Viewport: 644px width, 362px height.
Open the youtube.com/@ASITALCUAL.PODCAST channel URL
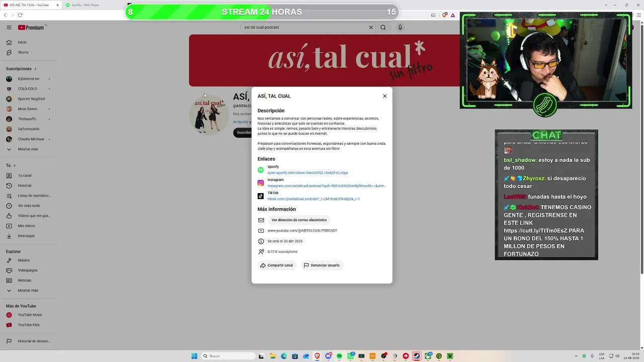click(302, 231)
